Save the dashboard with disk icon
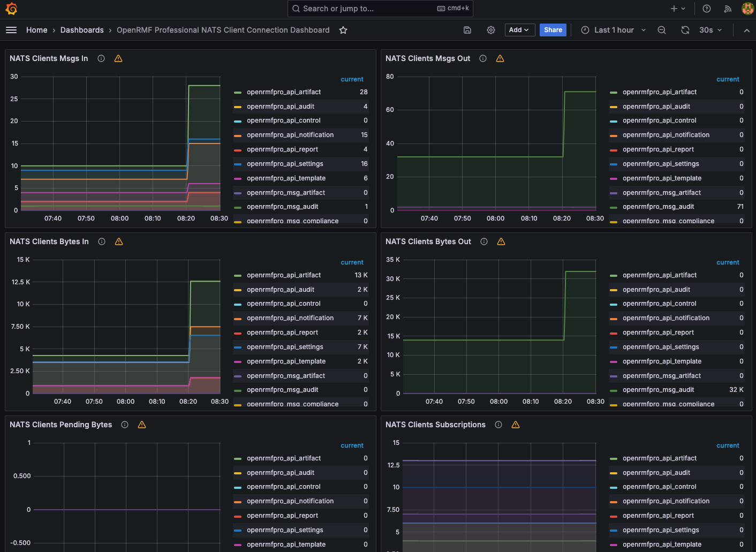 coord(467,30)
